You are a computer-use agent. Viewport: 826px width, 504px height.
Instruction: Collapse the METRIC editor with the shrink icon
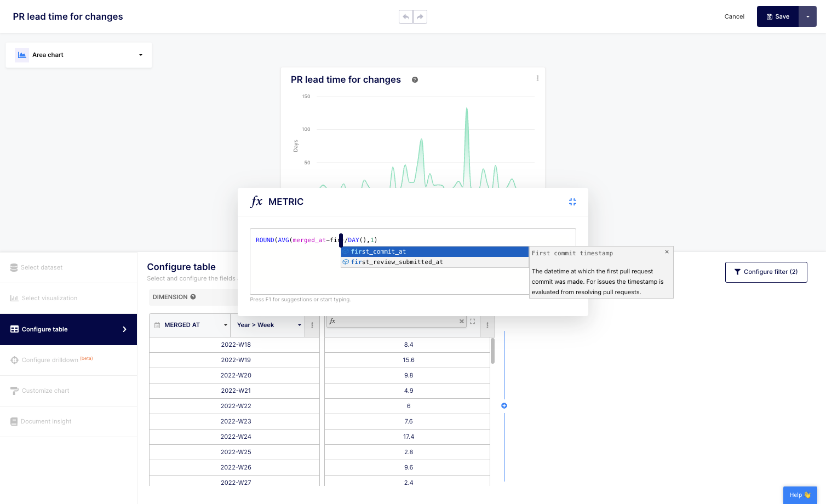[x=572, y=202]
